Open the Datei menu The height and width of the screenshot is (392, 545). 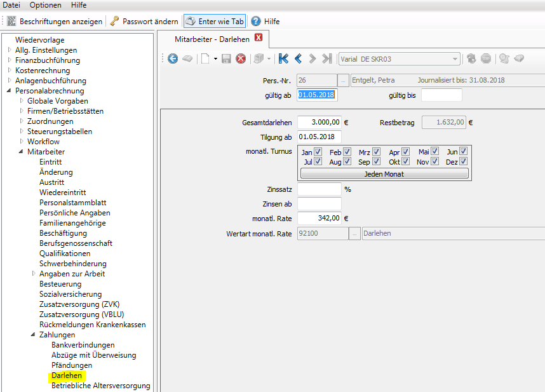pyautogui.click(x=11, y=5)
